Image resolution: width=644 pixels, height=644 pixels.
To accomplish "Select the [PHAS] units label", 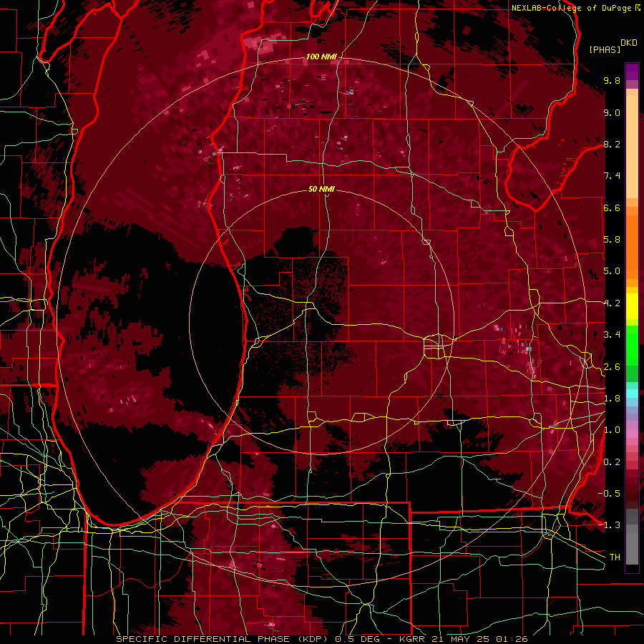I will (x=605, y=49).
